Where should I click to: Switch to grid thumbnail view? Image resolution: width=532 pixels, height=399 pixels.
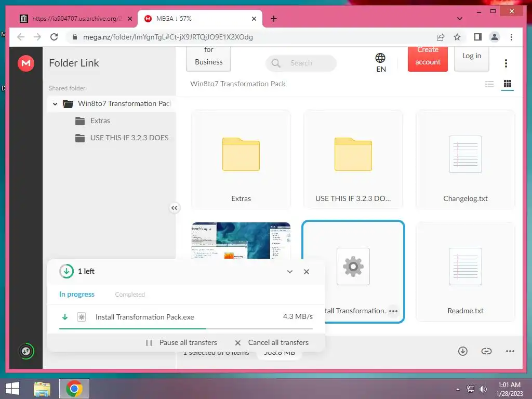(x=508, y=84)
